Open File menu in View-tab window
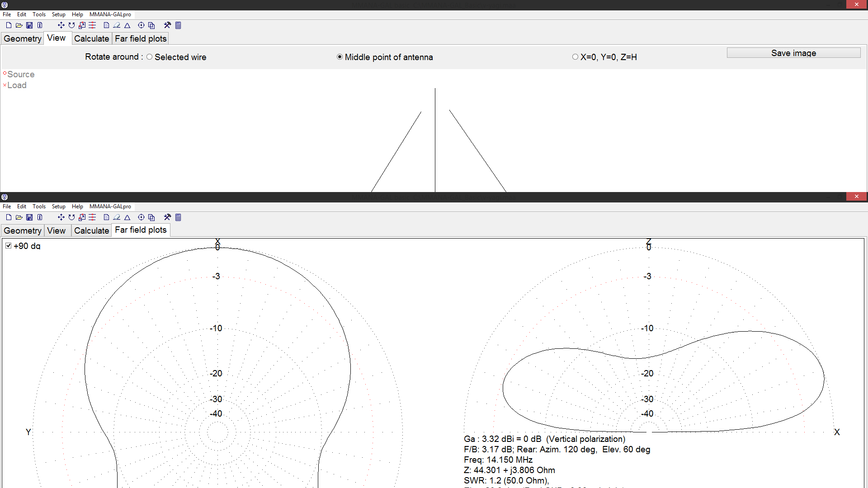This screenshot has width=868, height=488. point(7,14)
